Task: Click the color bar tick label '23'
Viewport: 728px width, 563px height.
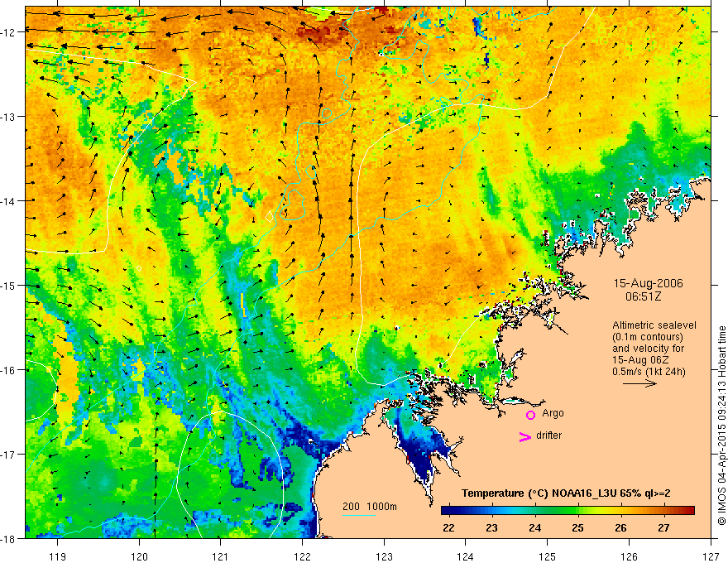Action: point(491,527)
